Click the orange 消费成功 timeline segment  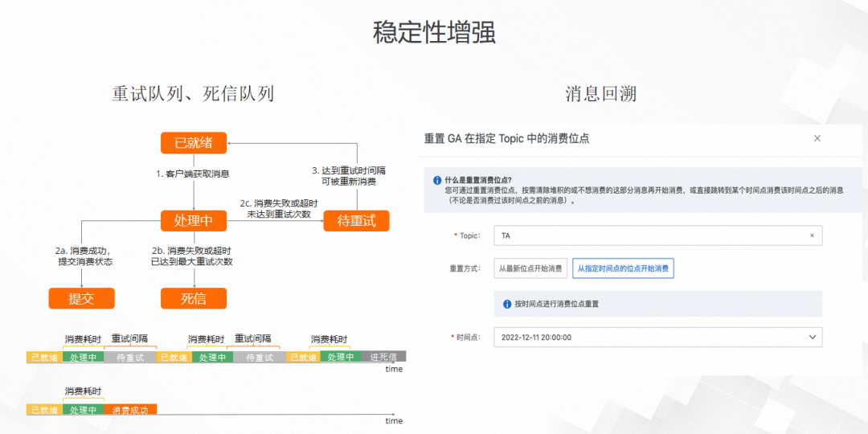[130, 410]
